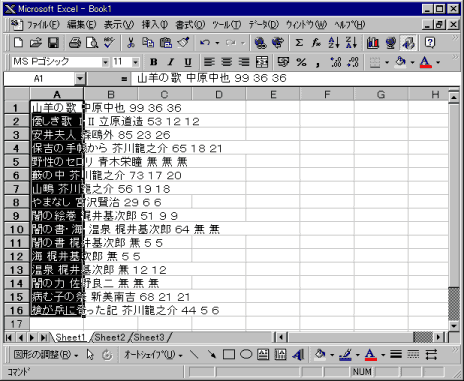Cut selection with scissors icon
This screenshot has height=381, width=464.
point(131,43)
